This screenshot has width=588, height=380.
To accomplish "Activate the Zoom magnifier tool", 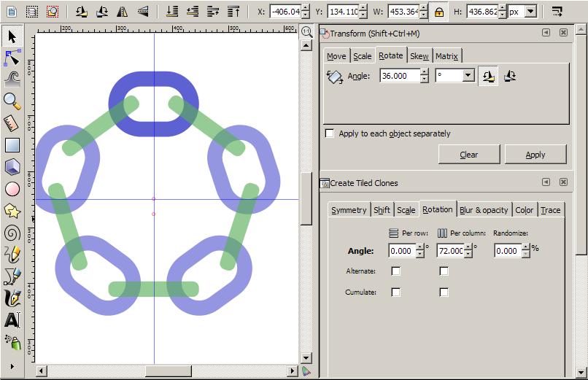I will pos(12,101).
